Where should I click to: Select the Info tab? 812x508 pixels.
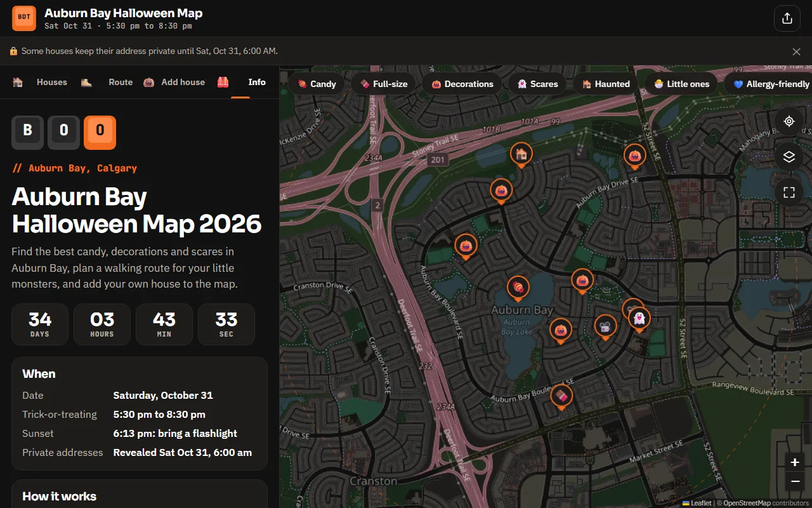tap(242, 82)
